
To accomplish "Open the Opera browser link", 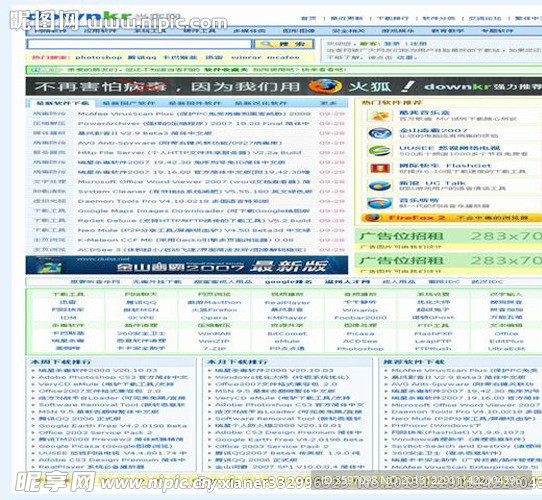I will pyautogui.click(x=214, y=317).
